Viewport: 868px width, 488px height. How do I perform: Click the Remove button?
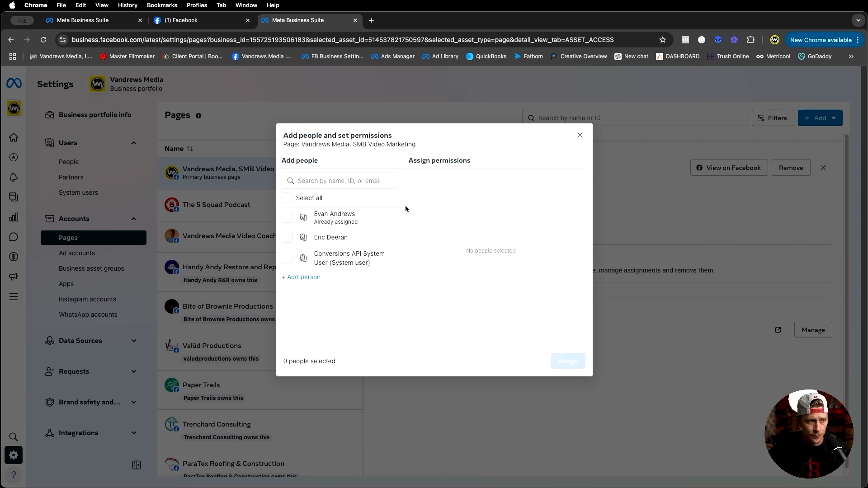791,168
